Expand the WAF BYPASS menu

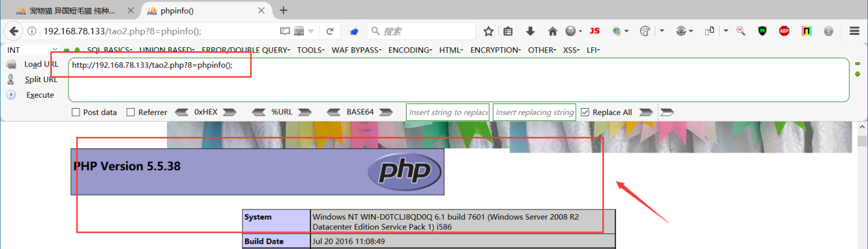(x=357, y=50)
